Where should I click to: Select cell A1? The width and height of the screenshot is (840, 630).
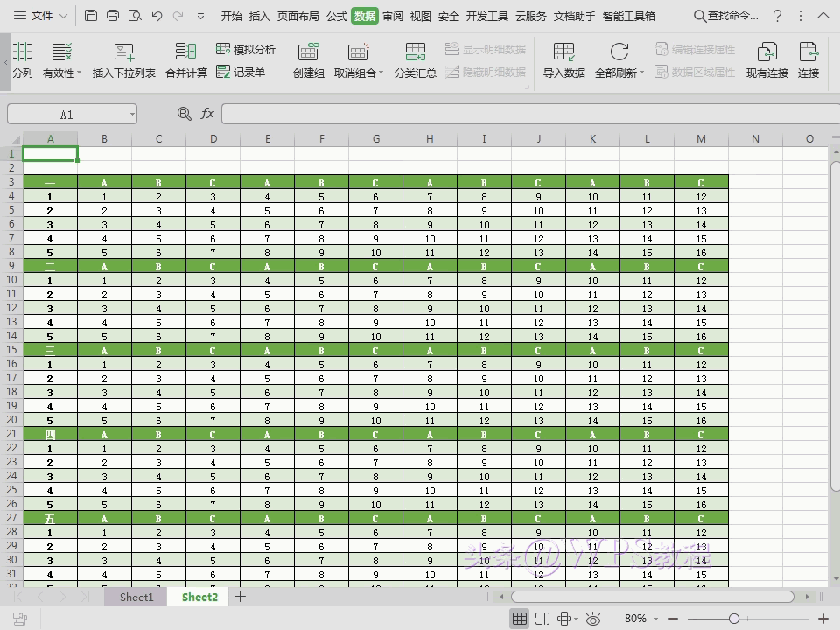(51, 154)
